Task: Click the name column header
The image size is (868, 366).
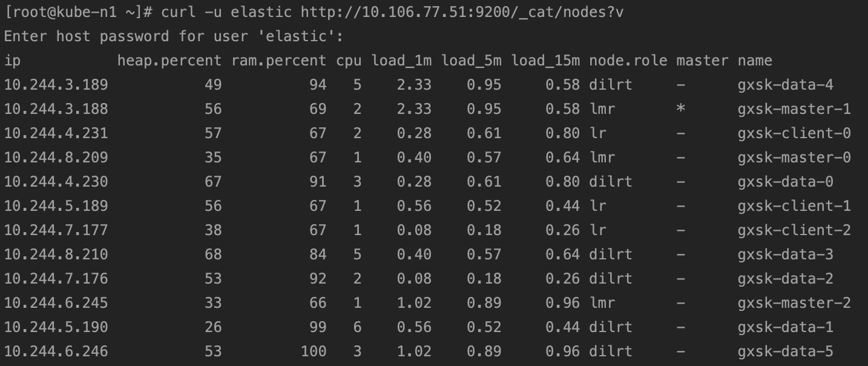Action: (755, 61)
